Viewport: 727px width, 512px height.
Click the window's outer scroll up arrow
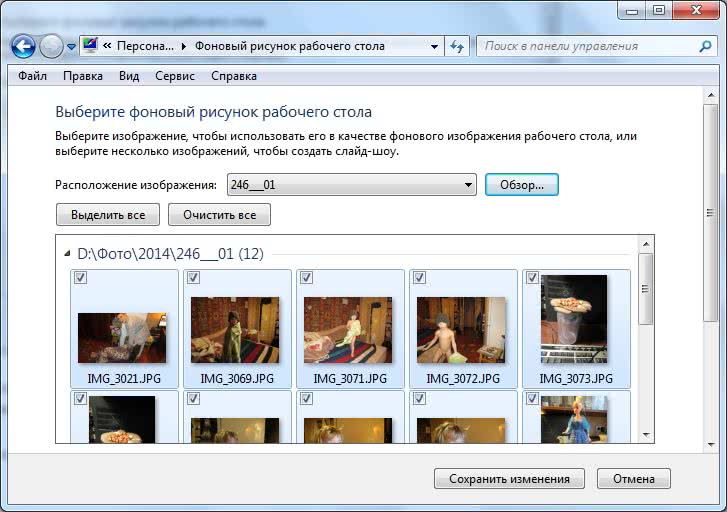click(x=711, y=95)
